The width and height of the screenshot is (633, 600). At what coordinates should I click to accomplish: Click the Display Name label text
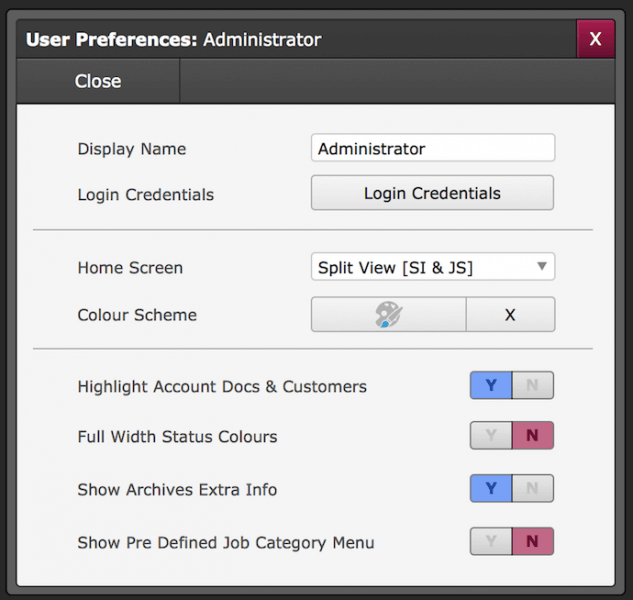click(132, 149)
